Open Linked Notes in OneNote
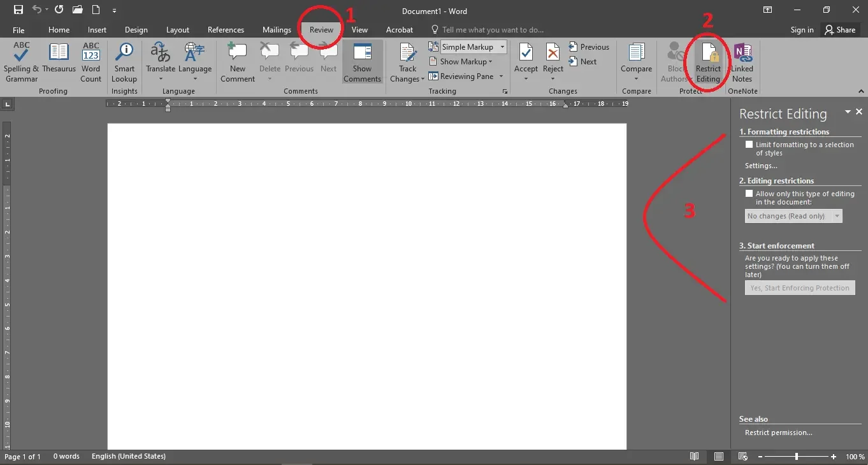This screenshot has height=465, width=868. click(x=742, y=62)
